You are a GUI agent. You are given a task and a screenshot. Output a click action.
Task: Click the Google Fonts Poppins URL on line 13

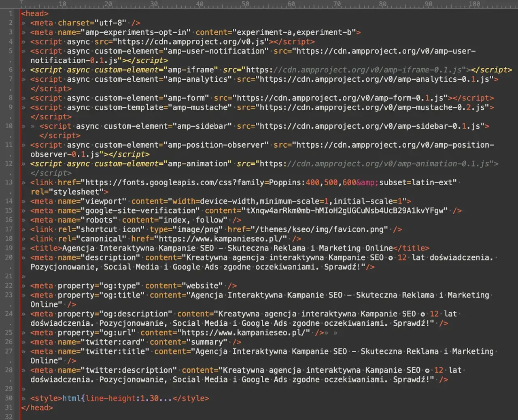coord(202,182)
